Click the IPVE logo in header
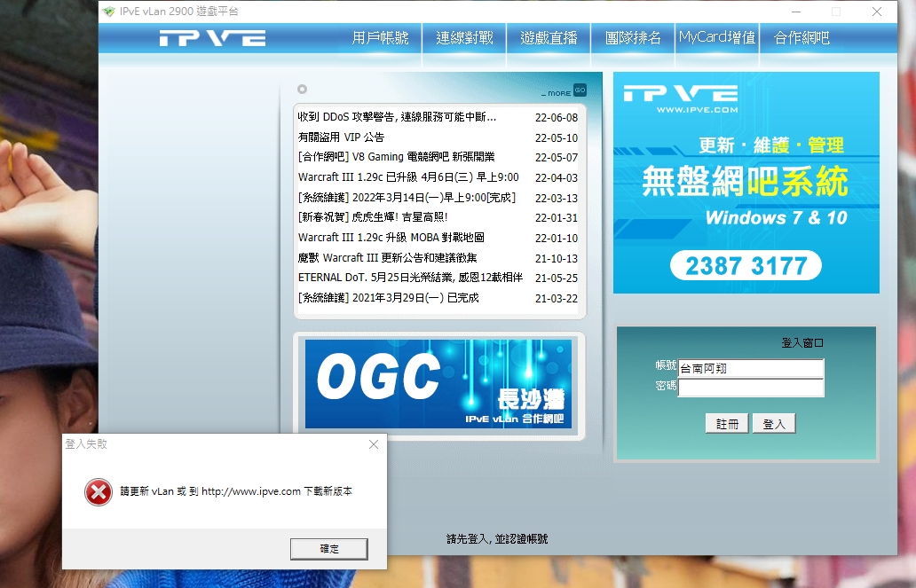This screenshot has width=916, height=588. tap(213, 38)
